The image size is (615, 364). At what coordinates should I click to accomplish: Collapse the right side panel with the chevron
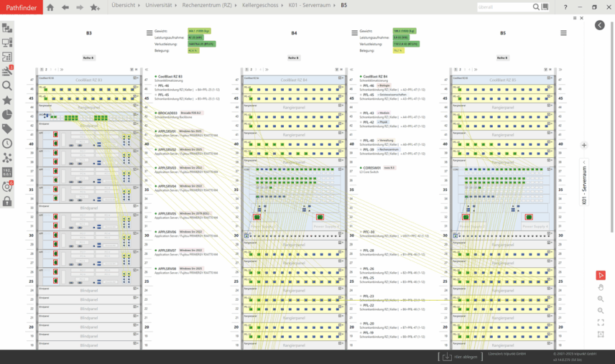pos(600,25)
